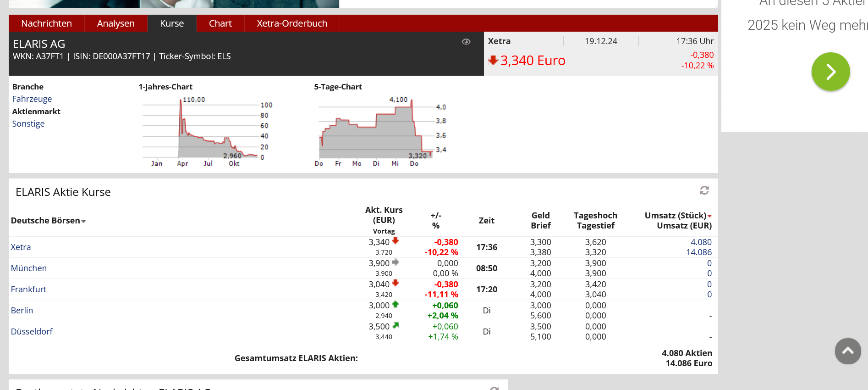The image size is (868, 390).
Task: Click the scroll-to-top round arrow button
Action: point(847,351)
